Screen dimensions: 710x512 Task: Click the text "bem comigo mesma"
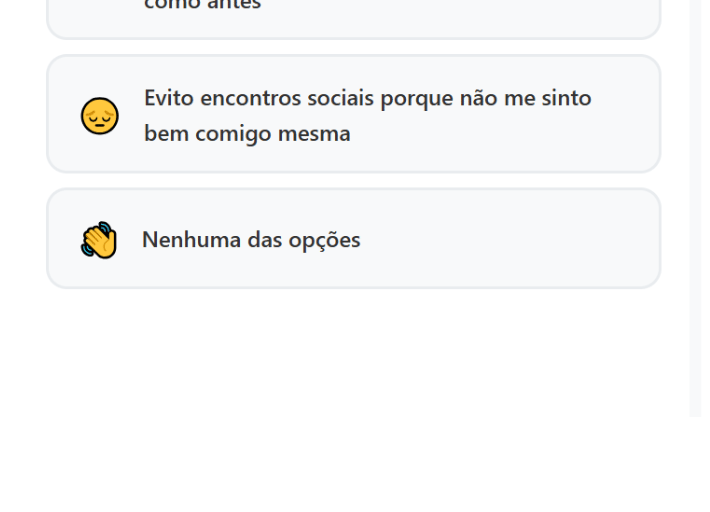247,133
